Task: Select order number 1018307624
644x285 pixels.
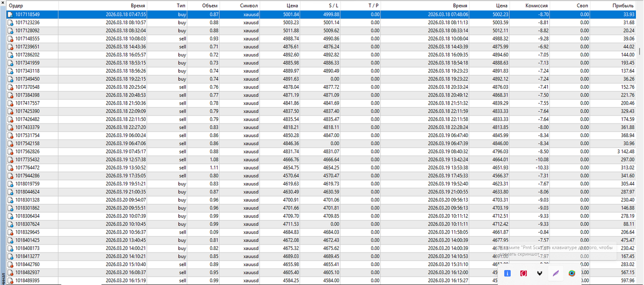Action: [27, 224]
